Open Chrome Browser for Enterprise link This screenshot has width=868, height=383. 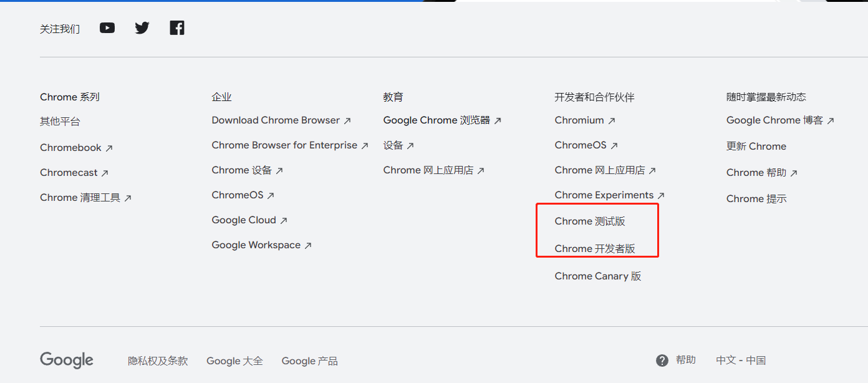pos(284,145)
